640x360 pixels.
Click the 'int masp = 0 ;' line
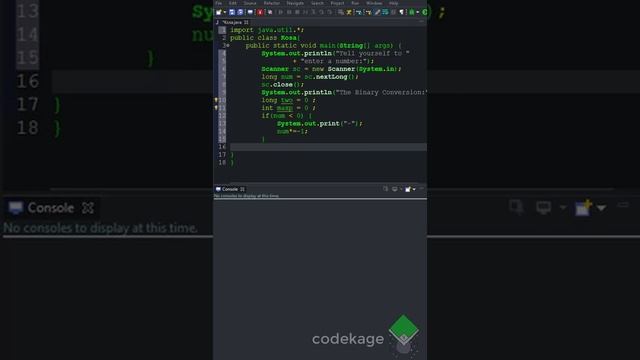288,108
